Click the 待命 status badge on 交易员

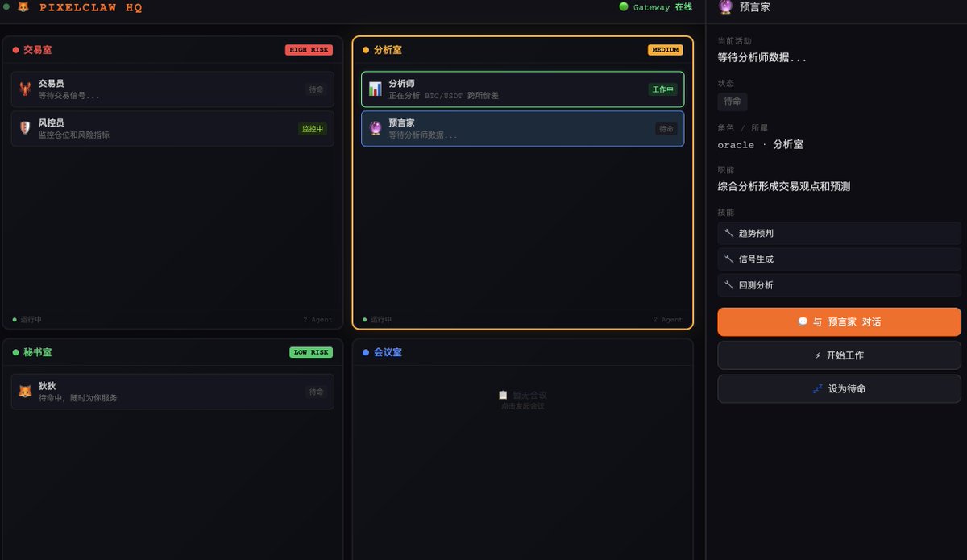(316, 89)
